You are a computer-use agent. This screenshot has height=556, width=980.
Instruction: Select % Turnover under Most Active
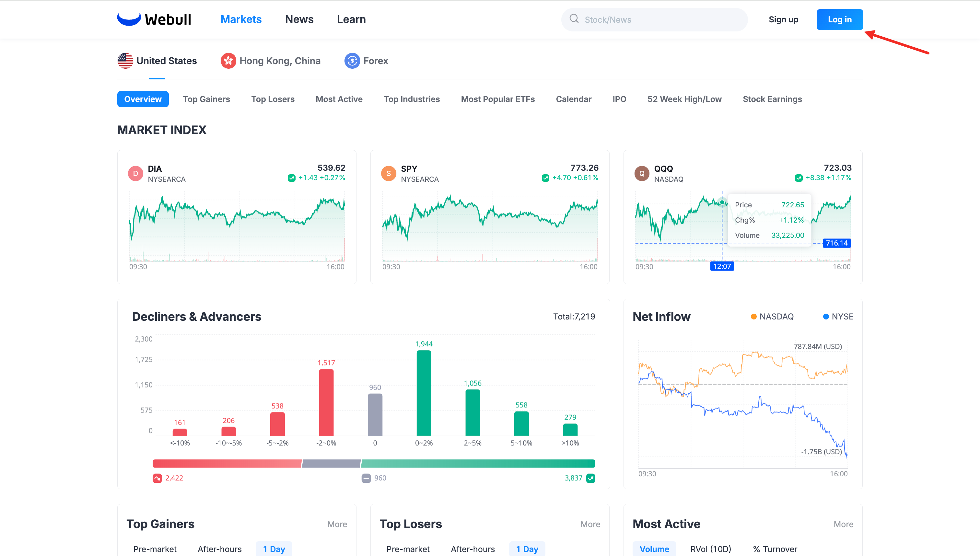(x=775, y=549)
